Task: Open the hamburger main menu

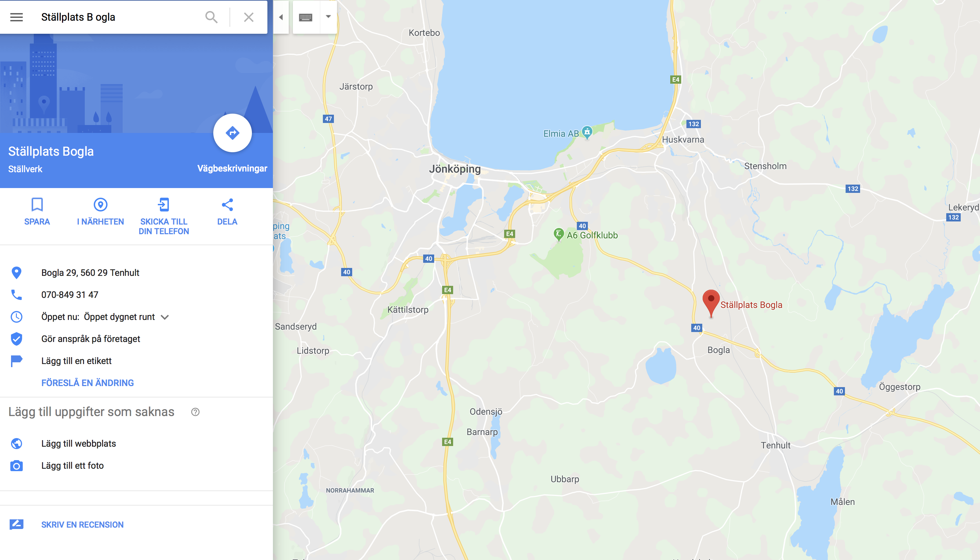Action: pyautogui.click(x=17, y=17)
